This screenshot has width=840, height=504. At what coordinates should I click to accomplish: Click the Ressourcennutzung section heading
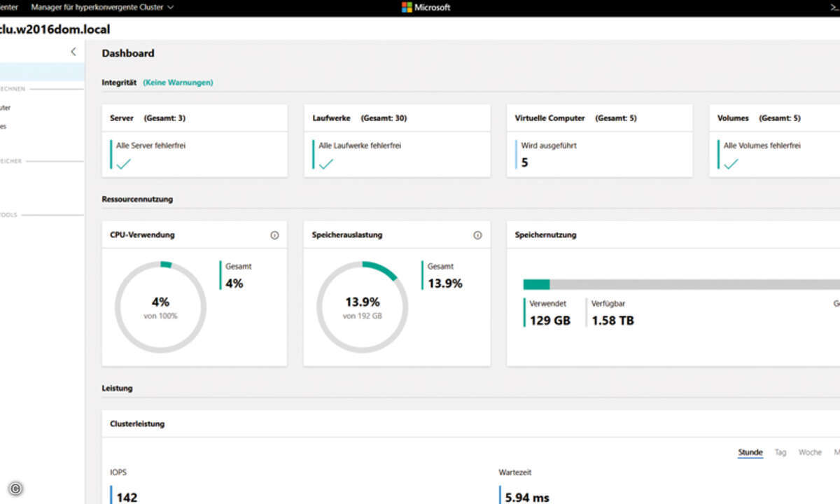(x=137, y=199)
